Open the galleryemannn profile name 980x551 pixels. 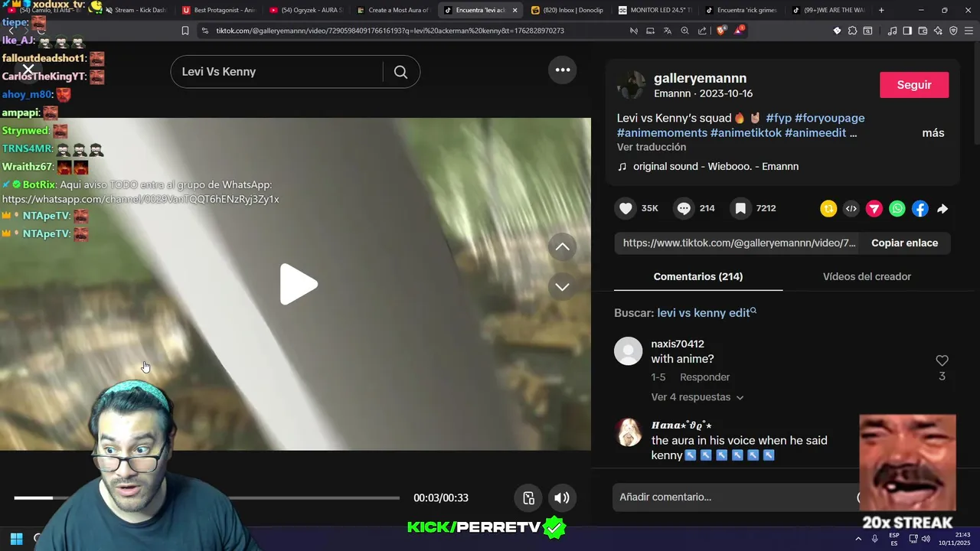[x=700, y=78]
